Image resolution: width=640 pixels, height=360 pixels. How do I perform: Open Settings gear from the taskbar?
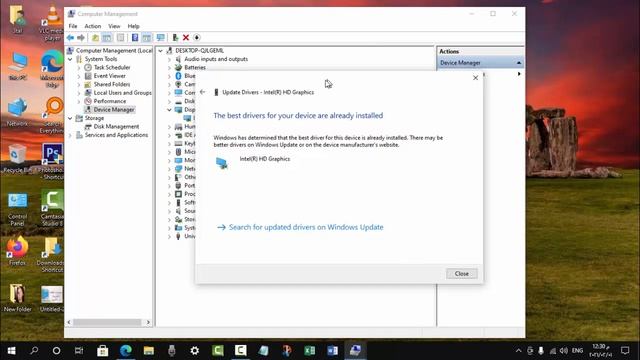195,351
